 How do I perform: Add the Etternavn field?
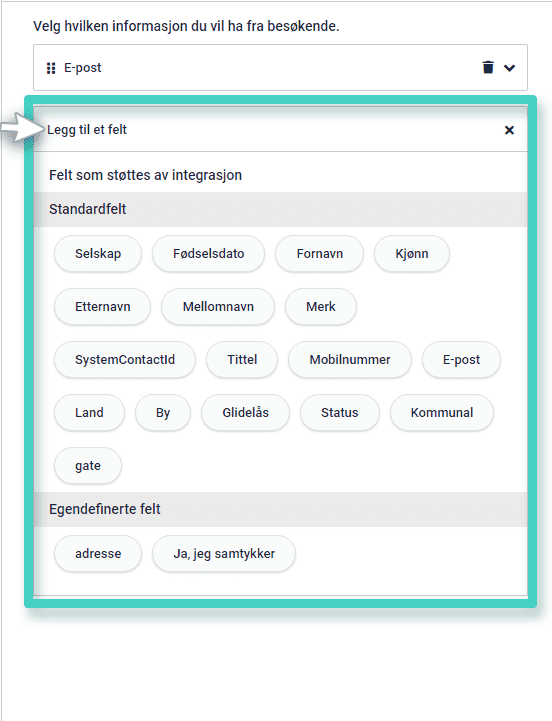[103, 306]
